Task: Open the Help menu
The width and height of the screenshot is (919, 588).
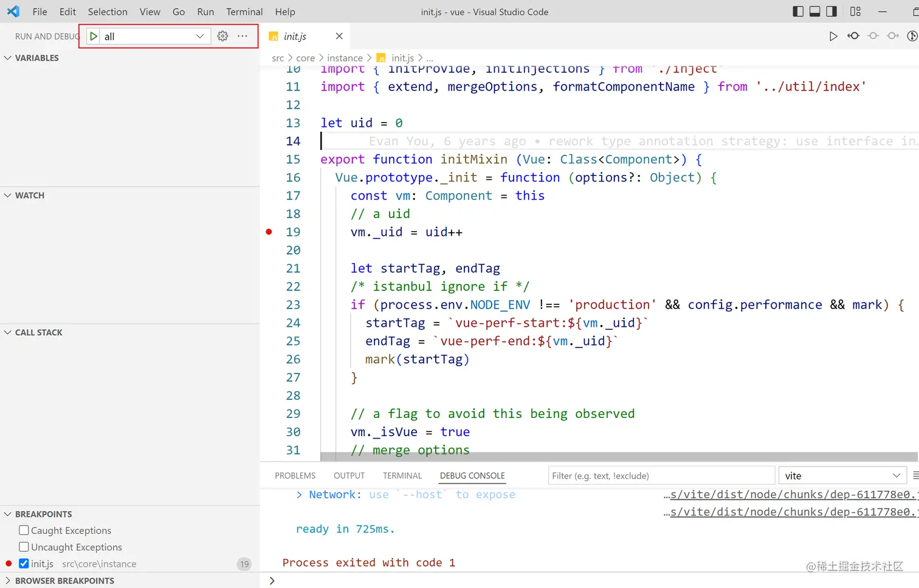Action: (x=285, y=12)
